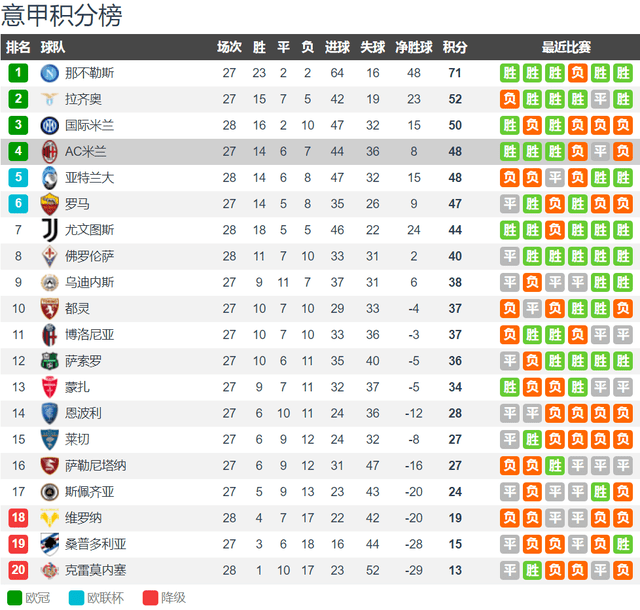Screen dimensions: 640x610
Task: Click the Napoli club crest icon
Action: pyautogui.click(x=49, y=73)
